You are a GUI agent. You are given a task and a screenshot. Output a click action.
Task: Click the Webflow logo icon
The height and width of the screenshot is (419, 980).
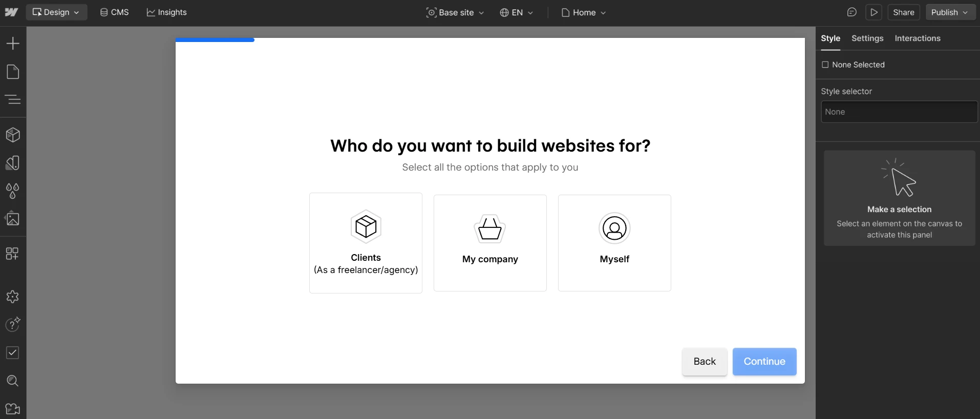coord(12,12)
